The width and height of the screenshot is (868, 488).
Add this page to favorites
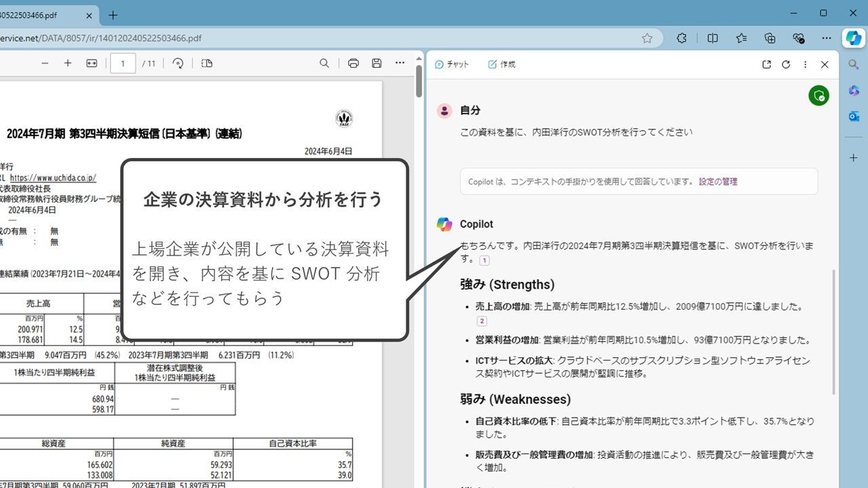(x=647, y=38)
